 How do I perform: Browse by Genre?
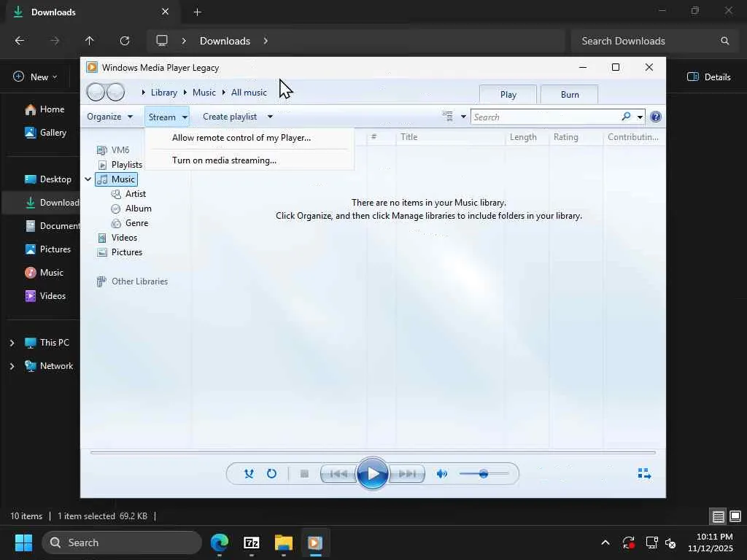click(130, 223)
